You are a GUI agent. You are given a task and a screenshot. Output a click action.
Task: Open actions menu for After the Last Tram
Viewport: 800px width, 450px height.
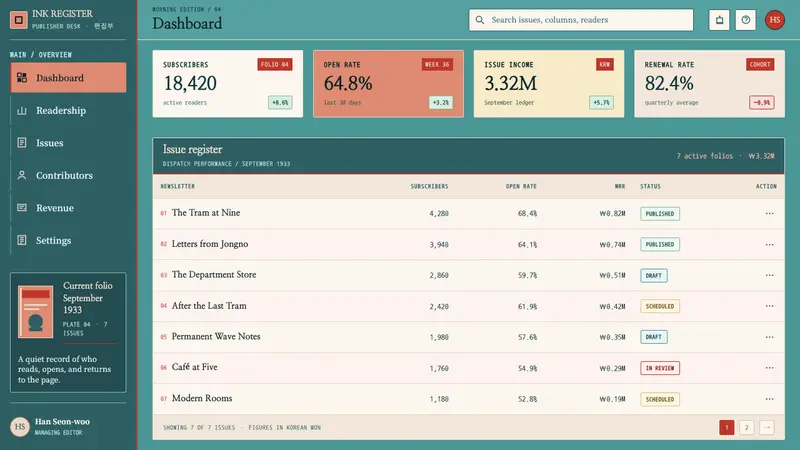tap(769, 306)
